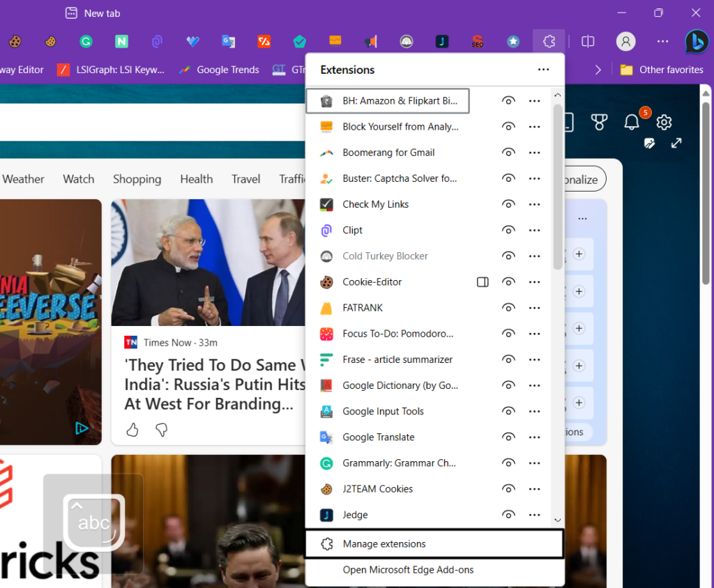Screen dimensions: 714x588
Task: Click the Google Translate toolbar icon
Action: tap(228, 42)
